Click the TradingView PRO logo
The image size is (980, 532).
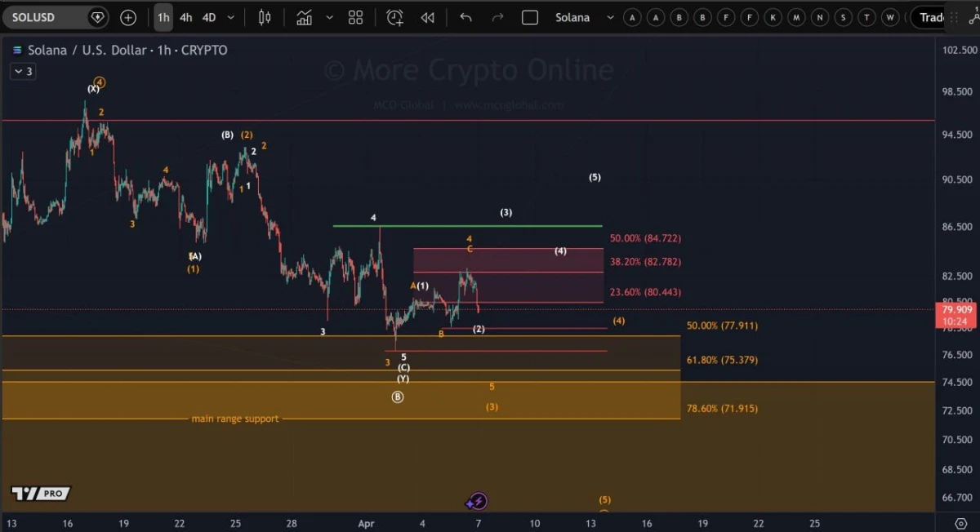click(41, 493)
